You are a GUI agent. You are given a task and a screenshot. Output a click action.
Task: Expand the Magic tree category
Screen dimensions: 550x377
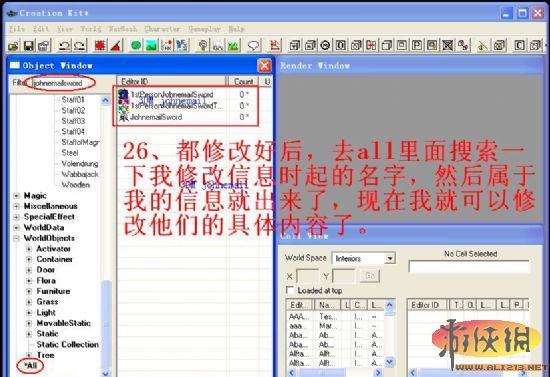[x=16, y=196]
